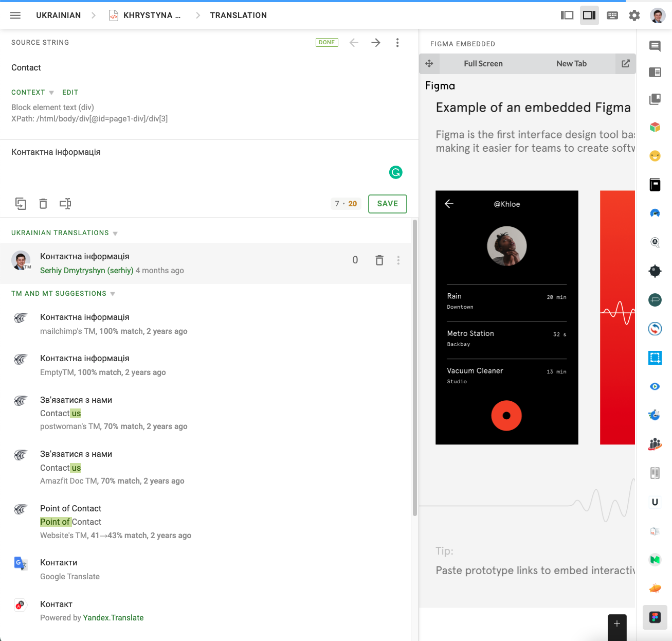The image size is (672, 641).
Task: Open the UKRAINIAN language breadcrumb
Action: [x=59, y=15]
